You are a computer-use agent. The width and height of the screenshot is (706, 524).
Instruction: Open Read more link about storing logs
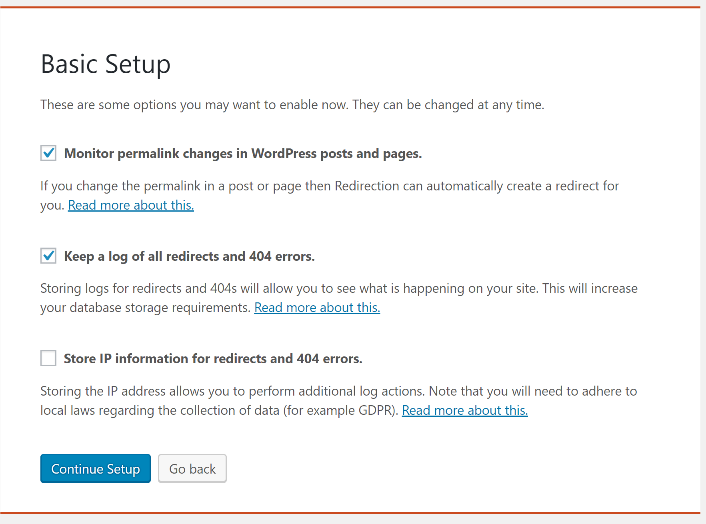point(317,307)
